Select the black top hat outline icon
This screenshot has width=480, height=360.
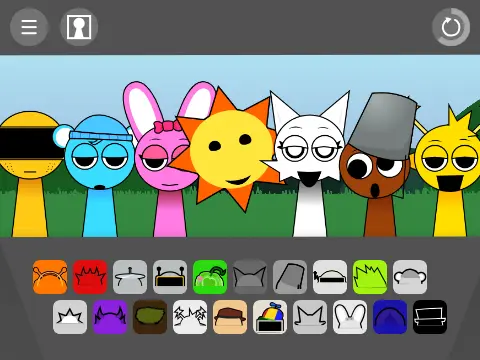coord(430,317)
